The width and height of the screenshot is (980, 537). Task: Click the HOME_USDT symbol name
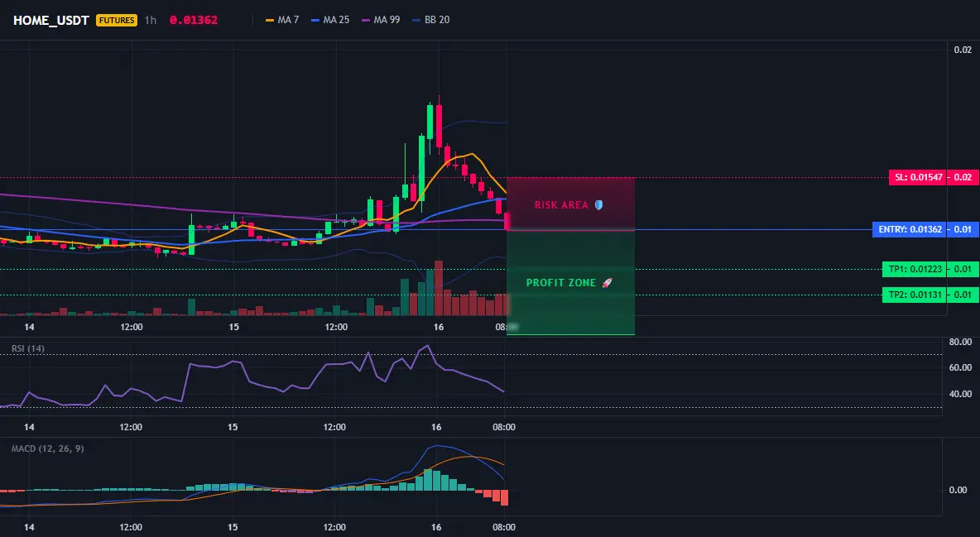51,20
